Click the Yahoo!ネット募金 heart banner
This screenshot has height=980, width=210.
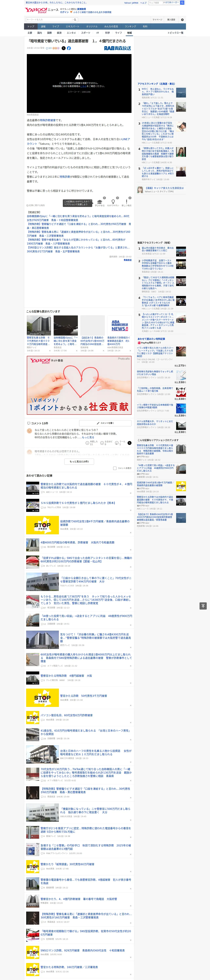[x=79, y=385]
